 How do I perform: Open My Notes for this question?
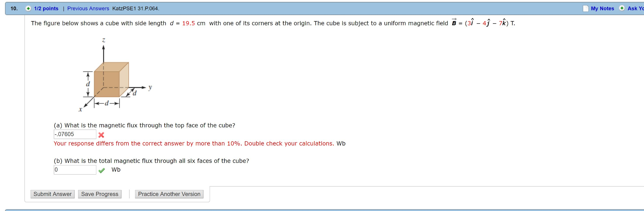click(602, 8)
